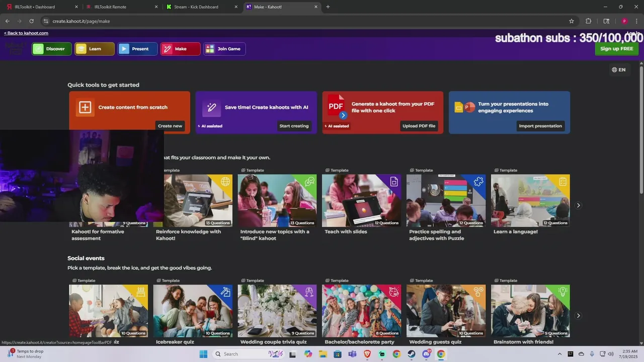Go back in browser history
The height and width of the screenshot is (362, 644).
tap(7, 21)
